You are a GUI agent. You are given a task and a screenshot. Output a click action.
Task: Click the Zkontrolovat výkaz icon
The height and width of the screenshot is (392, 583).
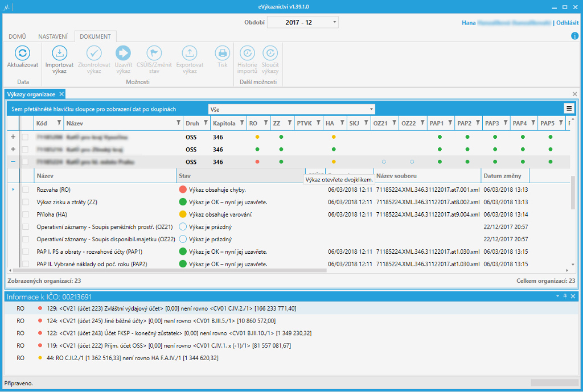(x=94, y=53)
